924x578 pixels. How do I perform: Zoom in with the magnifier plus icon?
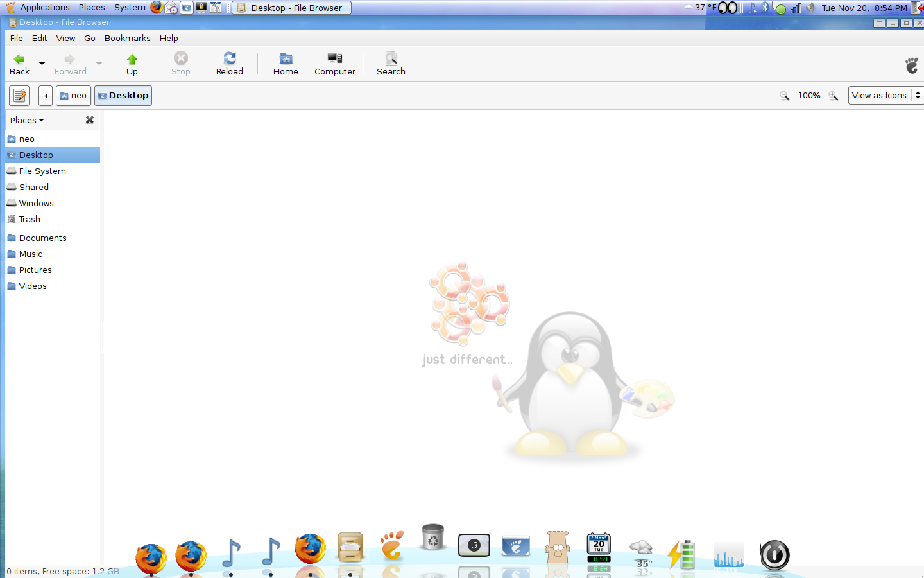(834, 96)
